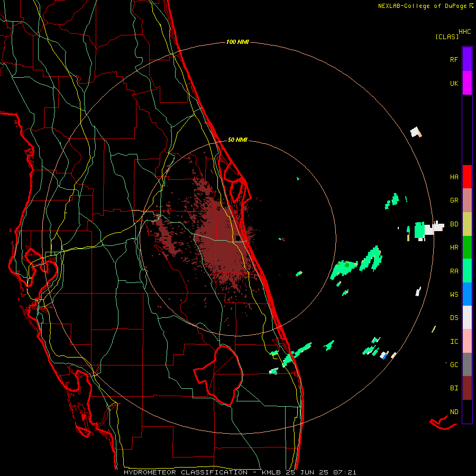476x476 pixels.
Task: Click the ND black legend swatch
Action: pos(467,411)
